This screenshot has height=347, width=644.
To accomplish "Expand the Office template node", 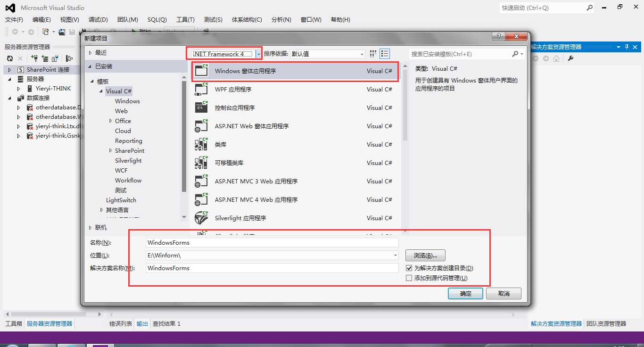I will tap(111, 121).
